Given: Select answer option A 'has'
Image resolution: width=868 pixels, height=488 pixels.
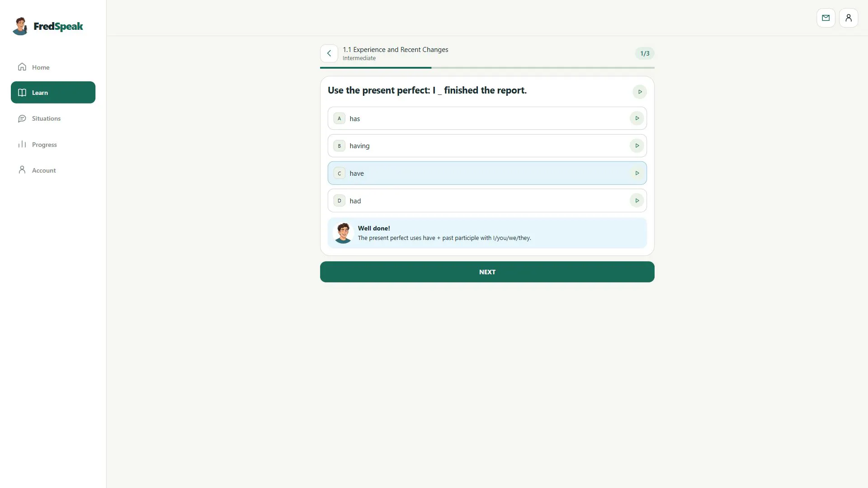Looking at the screenshot, I should (487, 118).
